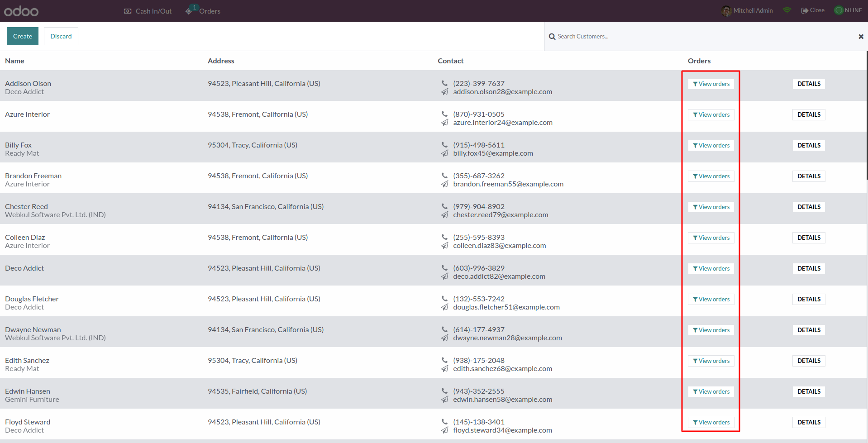View orders for Colleen Diaz
This screenshot has width=868, height=443.
click(711, 238)
